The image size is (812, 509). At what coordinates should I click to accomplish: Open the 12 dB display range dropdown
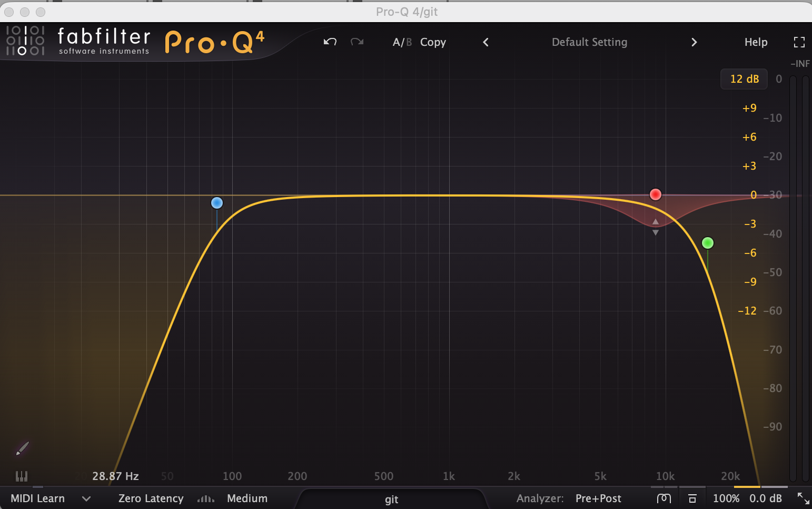pyautogui.click(x=744, y=79)
